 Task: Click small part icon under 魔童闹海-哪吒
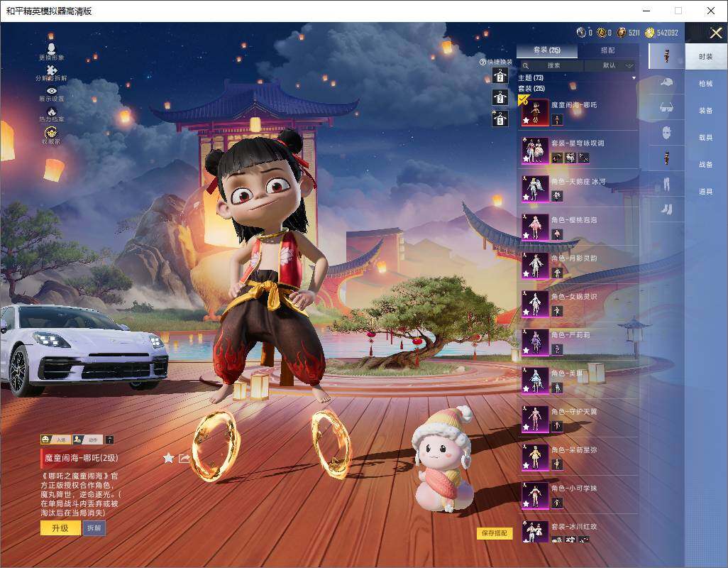coord(557,120)
